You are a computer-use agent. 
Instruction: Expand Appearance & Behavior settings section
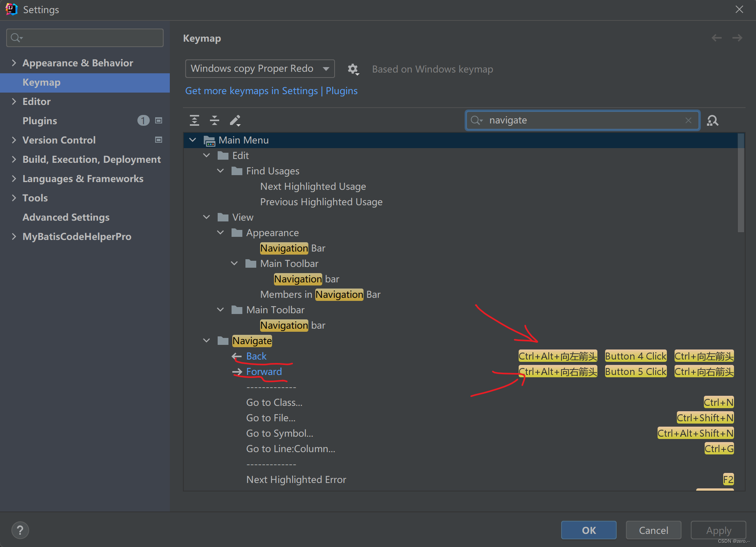pos(14,63)
